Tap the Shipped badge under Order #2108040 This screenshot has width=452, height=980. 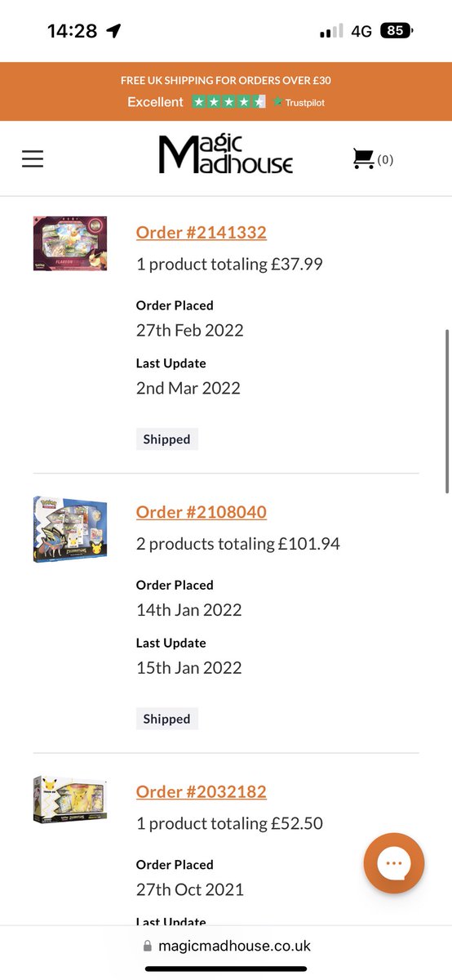pyautogui.click(x=166, y=719)
